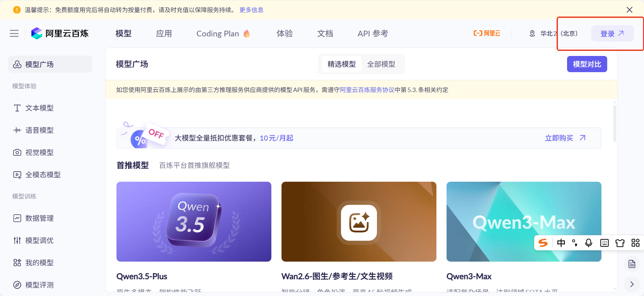Open the Coding Plan navigation tab
Screen dimensions: 644x296
[218, 33]
